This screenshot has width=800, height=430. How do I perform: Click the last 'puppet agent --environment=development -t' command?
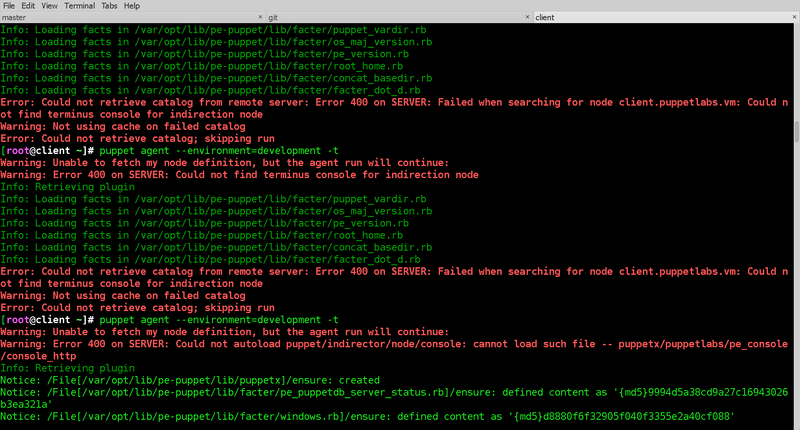218,320
